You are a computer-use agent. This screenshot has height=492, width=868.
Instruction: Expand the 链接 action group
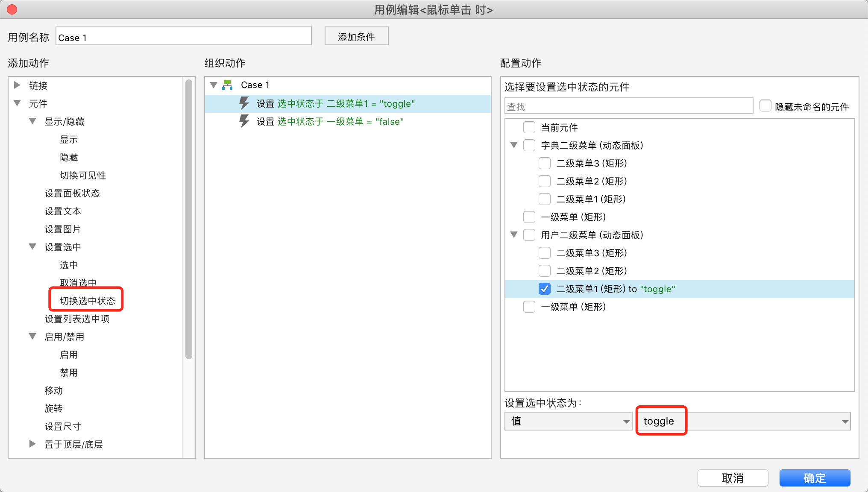[17, 85]
